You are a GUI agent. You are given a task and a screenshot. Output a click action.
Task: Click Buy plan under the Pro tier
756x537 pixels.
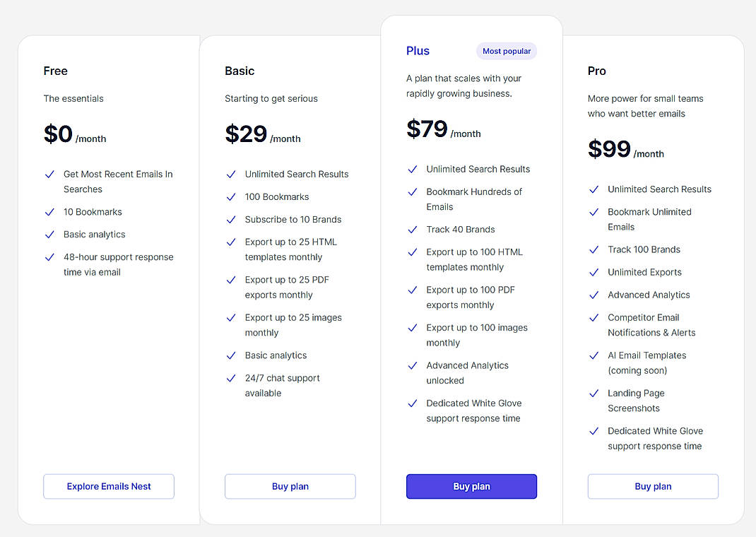click(652, 486)
